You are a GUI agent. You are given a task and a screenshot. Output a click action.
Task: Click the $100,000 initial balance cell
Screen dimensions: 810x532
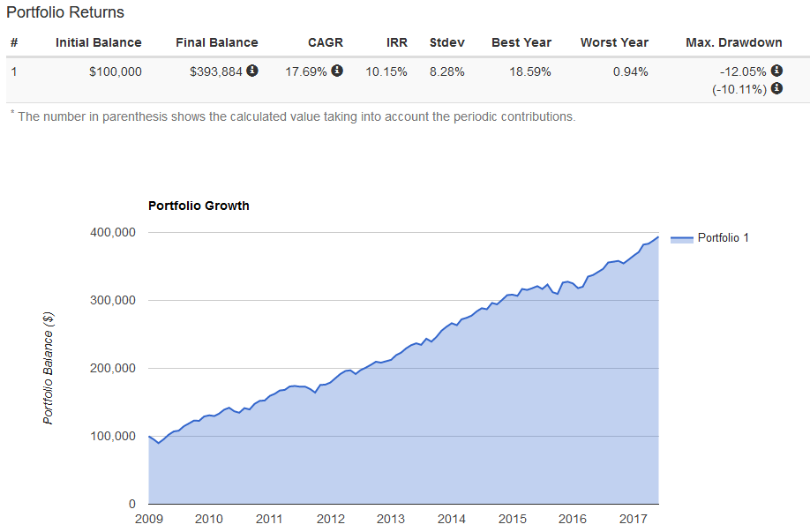(x=116, y=71)
